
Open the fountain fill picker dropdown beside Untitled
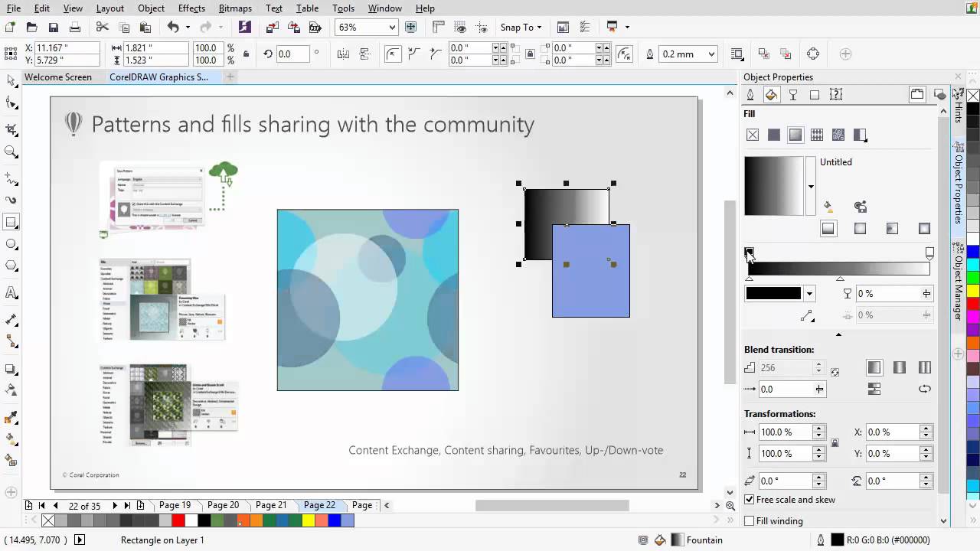click(811, 186)
